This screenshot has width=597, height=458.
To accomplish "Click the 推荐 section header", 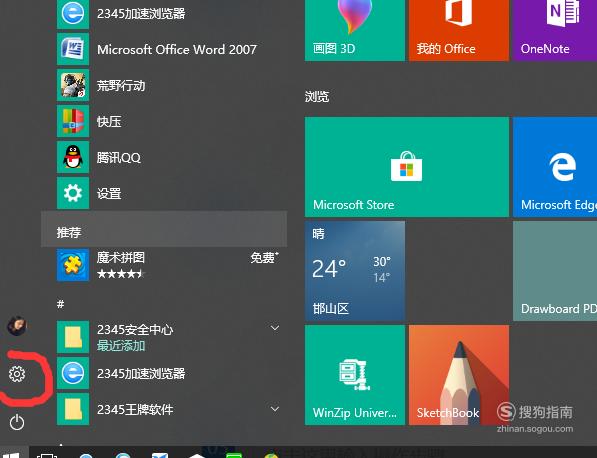I will pos(164,229).
